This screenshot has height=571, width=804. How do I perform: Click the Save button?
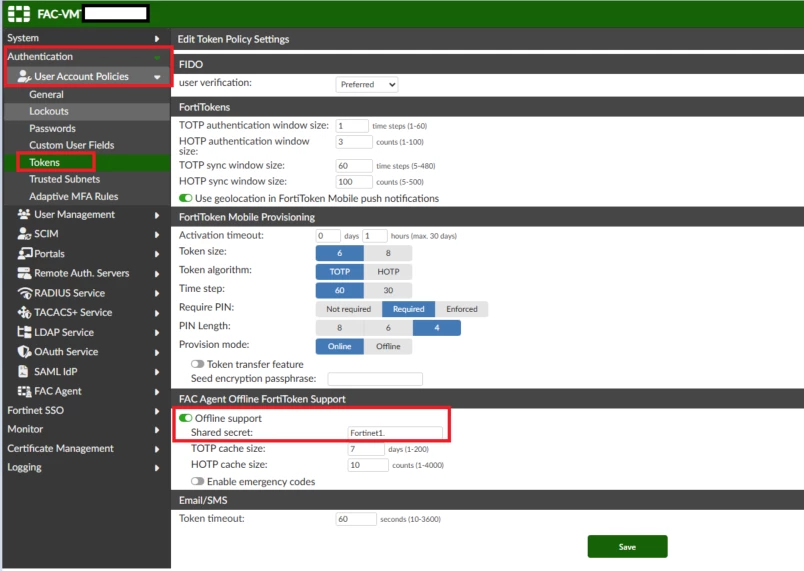pos(627,546)
